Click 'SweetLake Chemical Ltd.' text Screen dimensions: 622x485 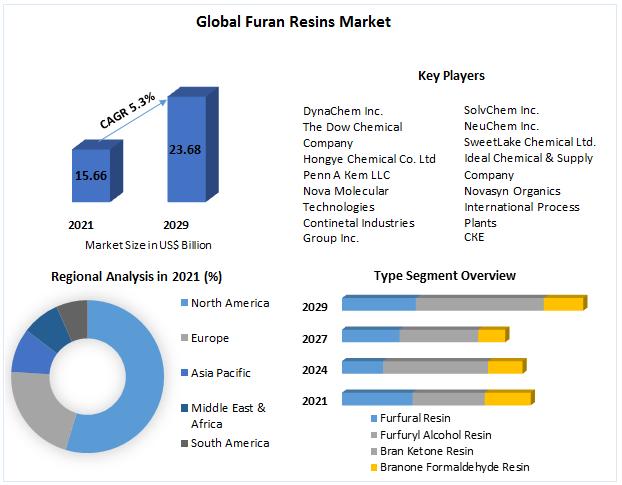coord(530,142)
